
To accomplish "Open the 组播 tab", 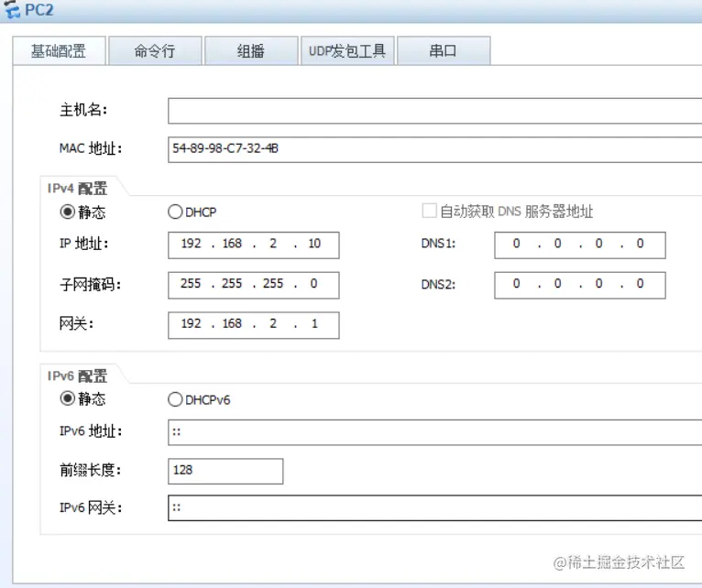I will point(251,51).
